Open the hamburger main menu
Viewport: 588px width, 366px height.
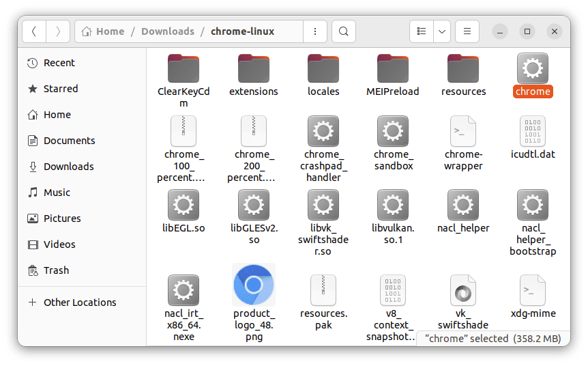click(467, 31)
